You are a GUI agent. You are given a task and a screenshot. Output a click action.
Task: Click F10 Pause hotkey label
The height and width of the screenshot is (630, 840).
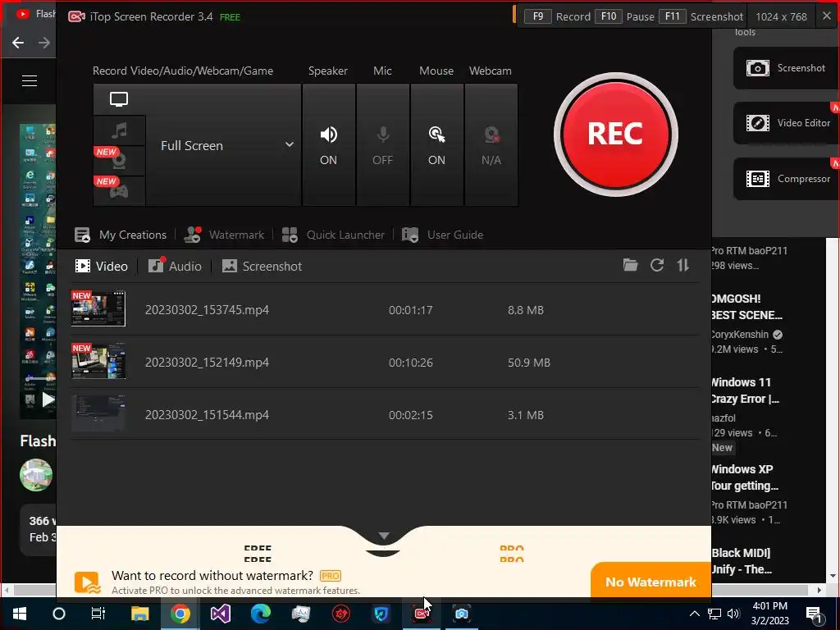[624, 16]
